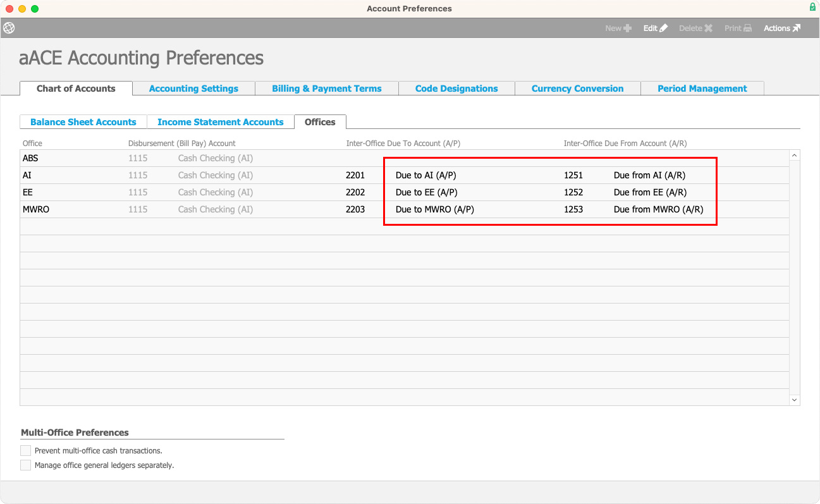Click Cash Checking (AI) in the MWRO row
Screen dimensions: 820x504
[x=216, y=209]
